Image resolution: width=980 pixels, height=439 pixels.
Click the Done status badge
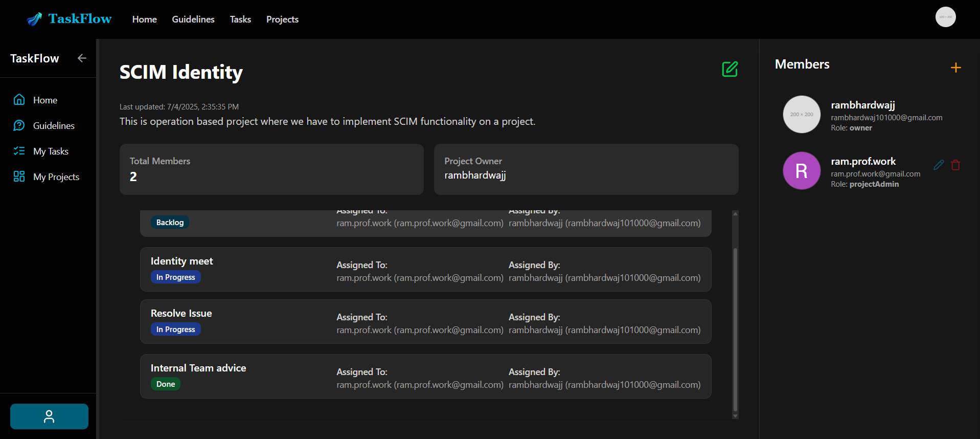(166, 384)
